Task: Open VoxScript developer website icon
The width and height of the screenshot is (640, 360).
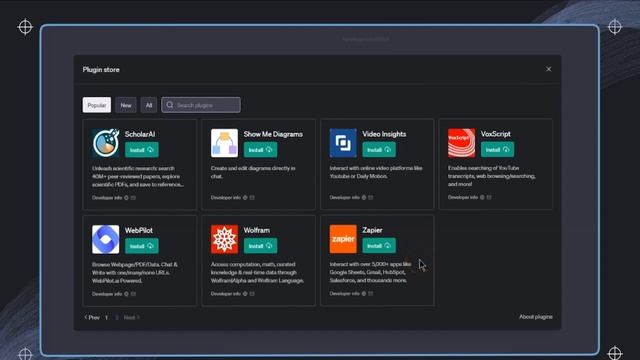Action: [x=482, y=197]
